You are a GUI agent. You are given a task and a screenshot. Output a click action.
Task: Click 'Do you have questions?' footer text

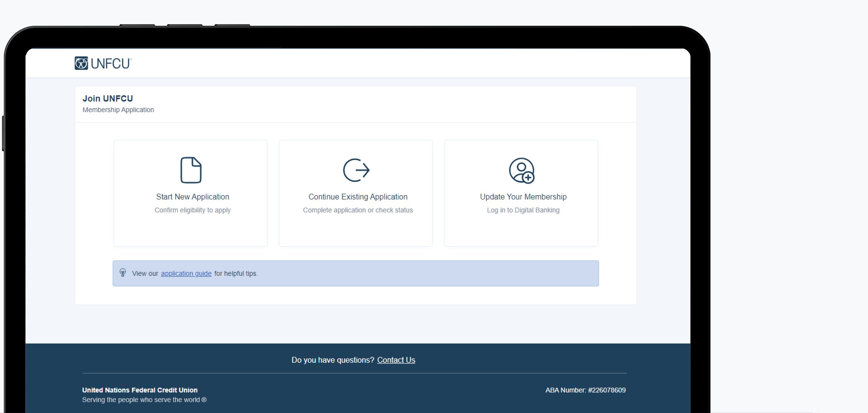click(x=333, y=360)
